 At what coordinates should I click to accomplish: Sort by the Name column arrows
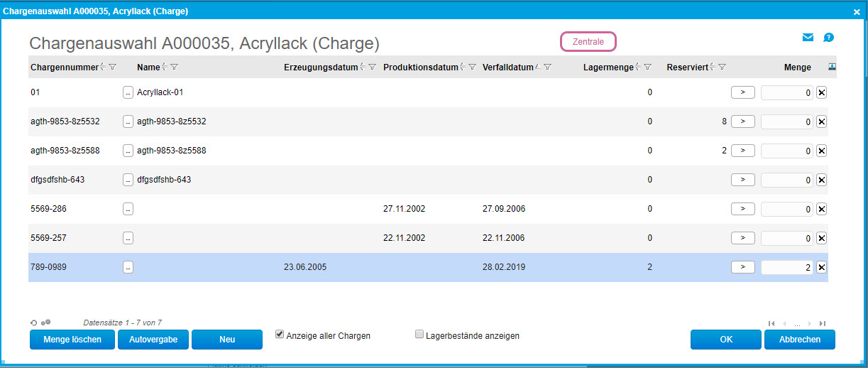coord(165,67)
